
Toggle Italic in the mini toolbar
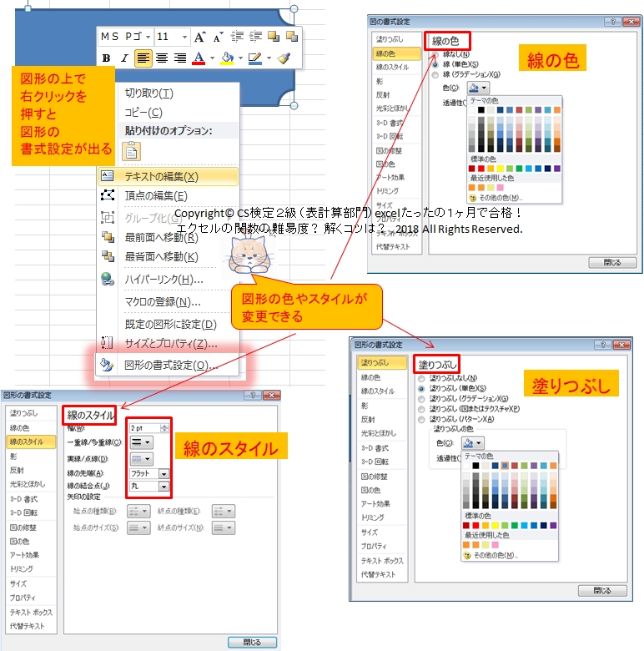coord(124,58)
